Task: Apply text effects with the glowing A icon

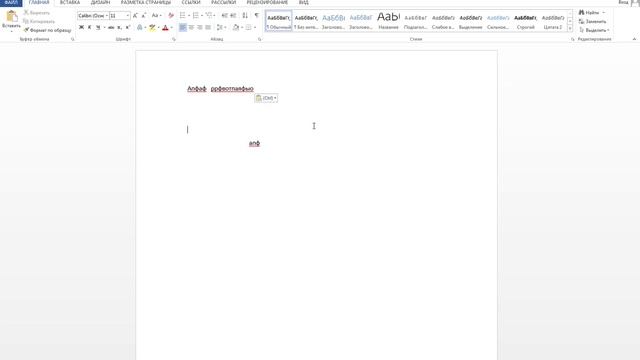Action: coord(140,27)
